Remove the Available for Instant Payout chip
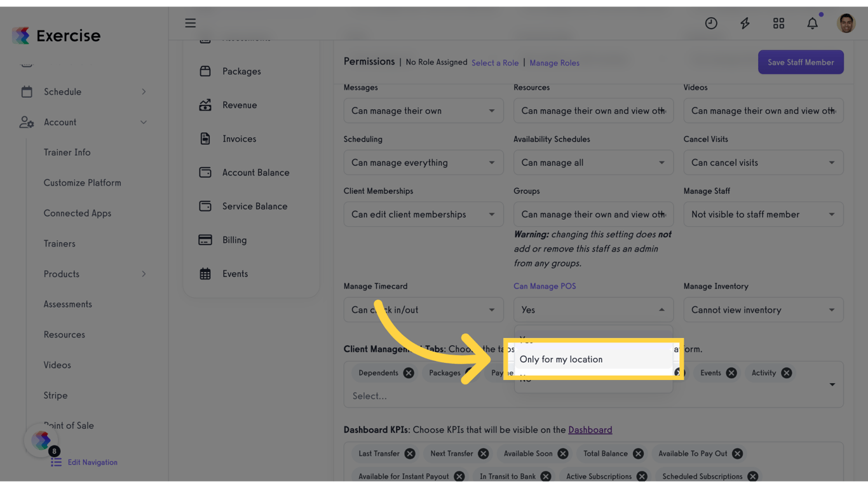 459,477
